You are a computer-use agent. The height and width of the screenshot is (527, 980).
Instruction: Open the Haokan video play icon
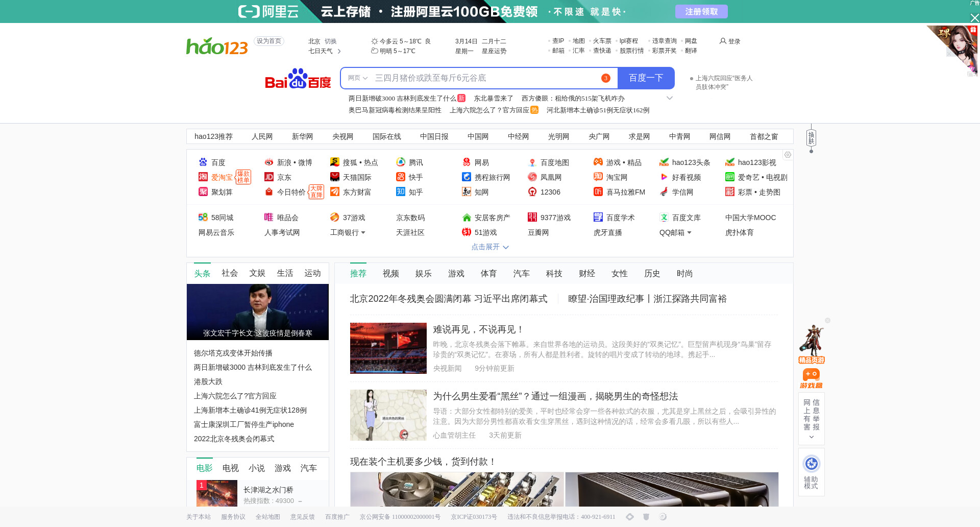(x=664, y=177)
